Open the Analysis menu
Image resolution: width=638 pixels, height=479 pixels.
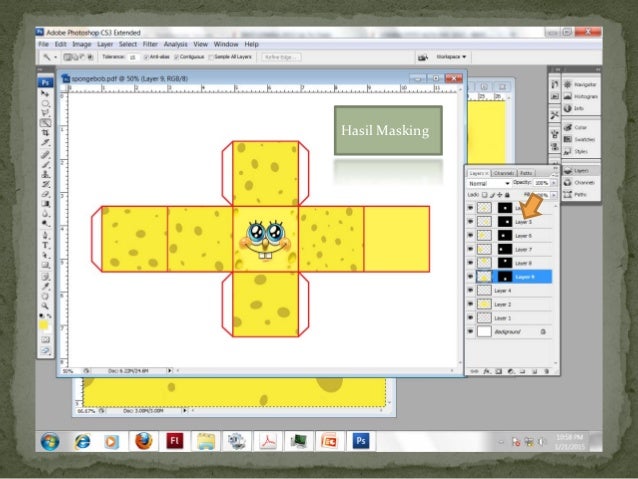[x=175, y=44]
